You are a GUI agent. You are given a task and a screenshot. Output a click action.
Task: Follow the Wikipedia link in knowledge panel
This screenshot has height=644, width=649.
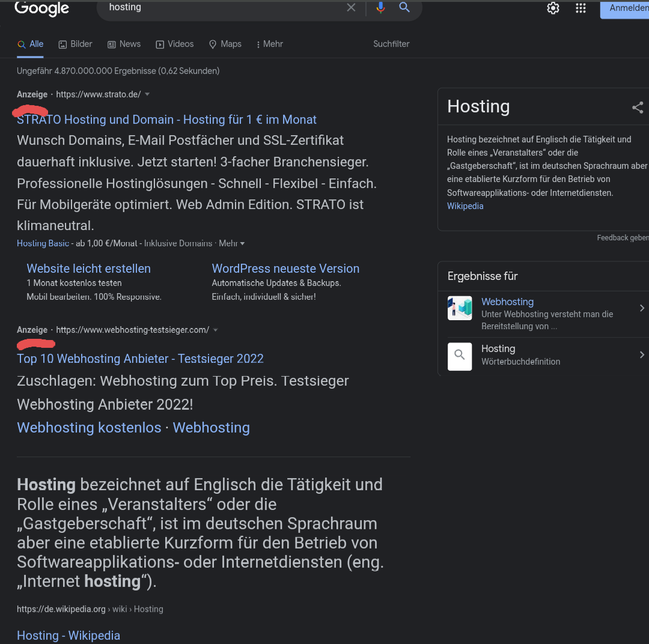[x=465, y=206]
